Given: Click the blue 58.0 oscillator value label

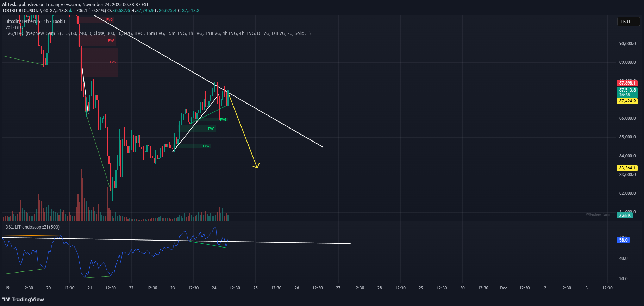Looking at the screenshot, I should (x=623, y=240).
